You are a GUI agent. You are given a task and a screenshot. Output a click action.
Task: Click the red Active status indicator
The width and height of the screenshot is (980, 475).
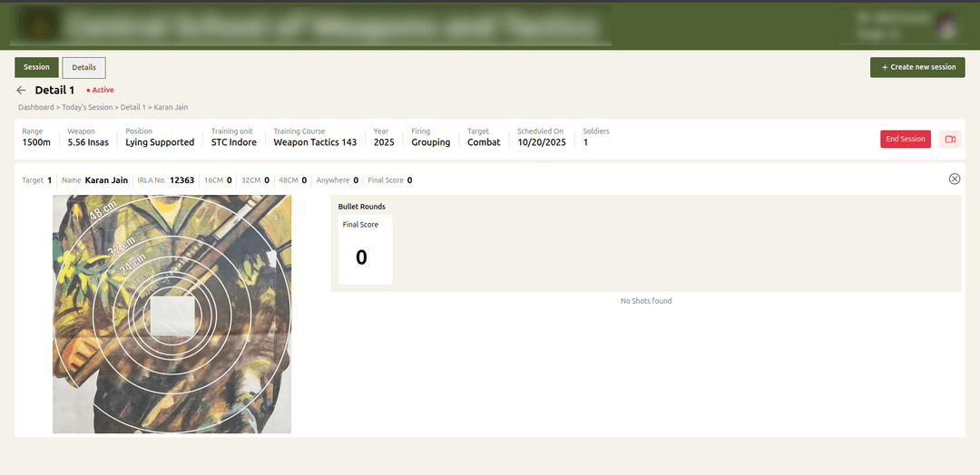point(100,91)
